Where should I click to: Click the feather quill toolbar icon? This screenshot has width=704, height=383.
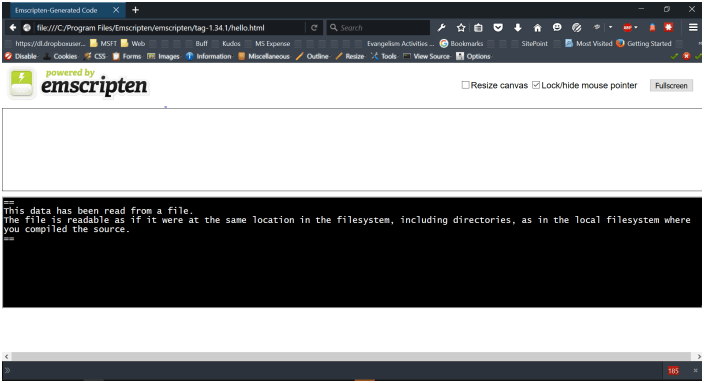coord(597,27)
